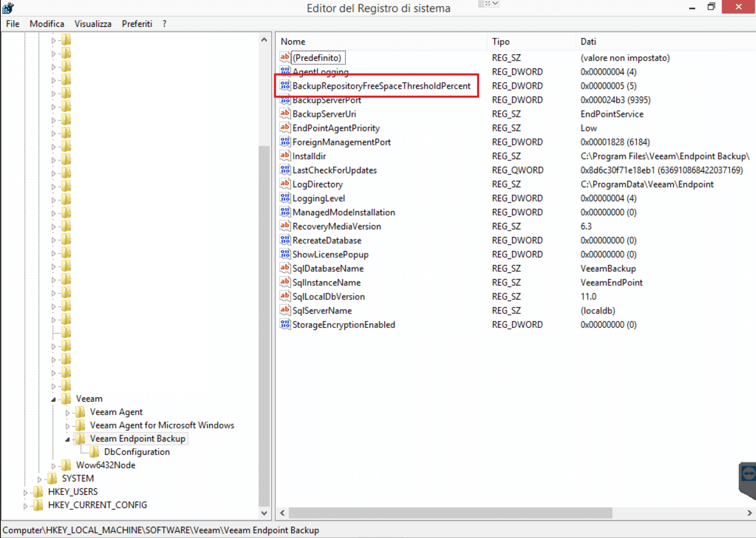Expand Veeam Agent for Microsoft Windows node
Screen dimensions: 756x538
pyautogui.click(x=68, y=425)
